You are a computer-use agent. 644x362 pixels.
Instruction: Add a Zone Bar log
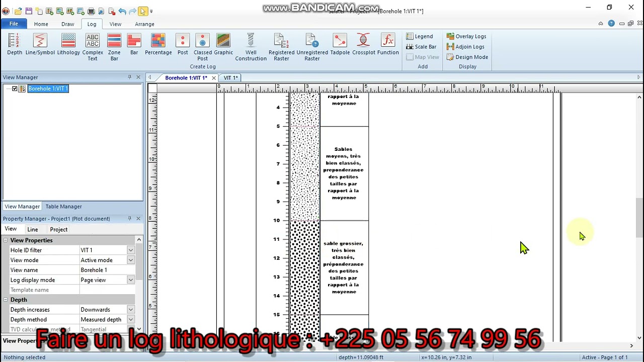click(114, 47)
